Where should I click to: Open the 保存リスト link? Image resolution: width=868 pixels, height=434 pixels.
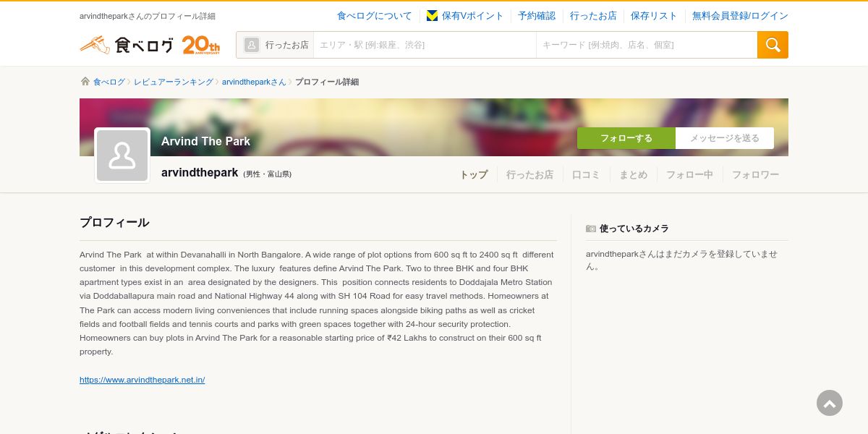pos(654,16)
